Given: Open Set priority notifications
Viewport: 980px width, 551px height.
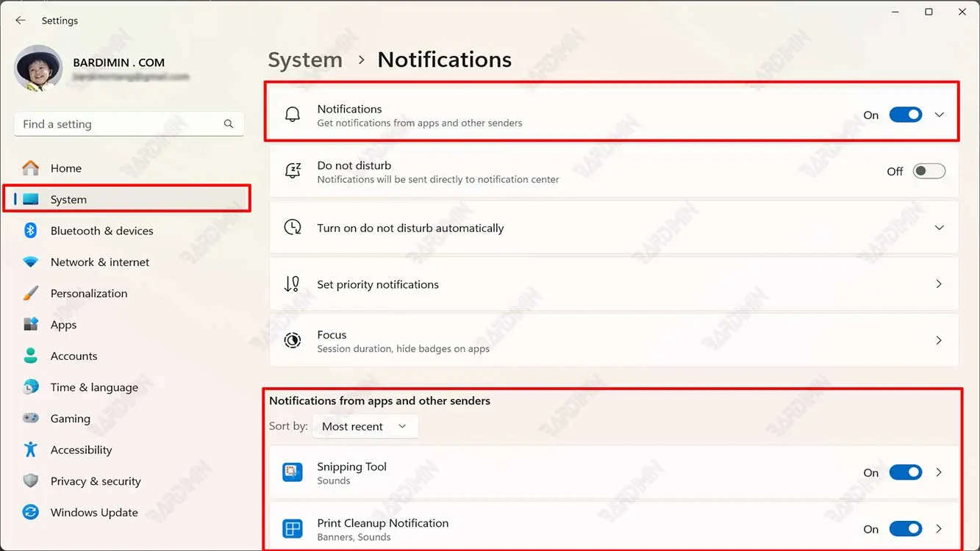Looking at the screenshot, I should coord(614,284).
